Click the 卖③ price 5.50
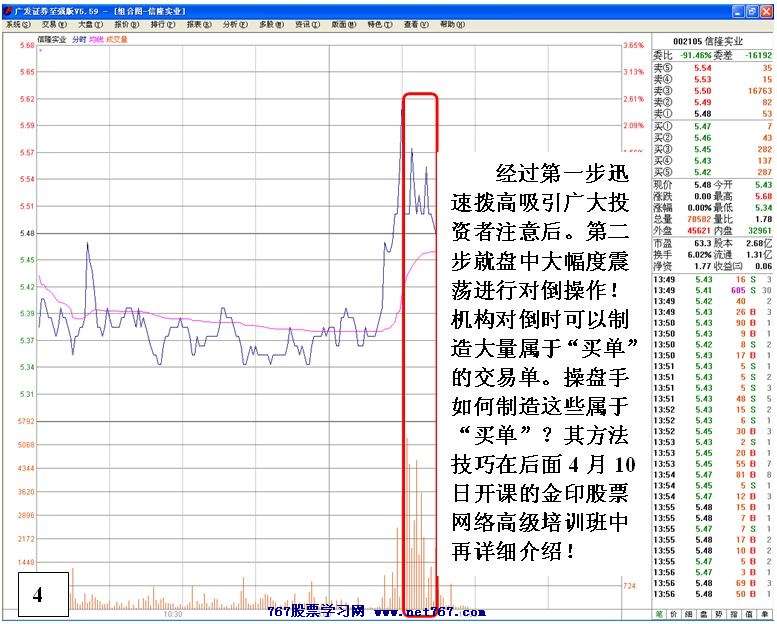The height and width of the screenshot is (624, 777). pyautogui.click(x=703, y=91)
